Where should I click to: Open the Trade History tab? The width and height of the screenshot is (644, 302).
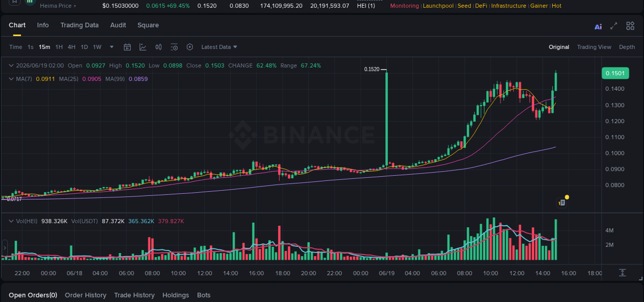coord(134,295)
